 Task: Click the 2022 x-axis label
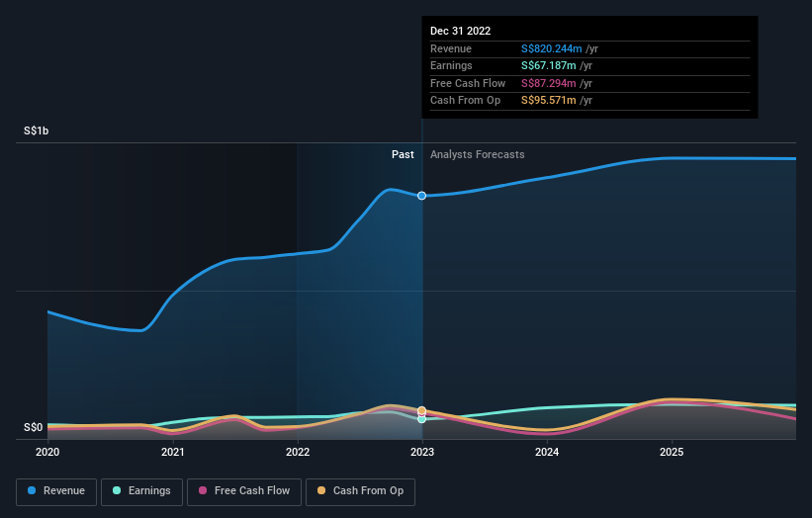click(298, 452)
